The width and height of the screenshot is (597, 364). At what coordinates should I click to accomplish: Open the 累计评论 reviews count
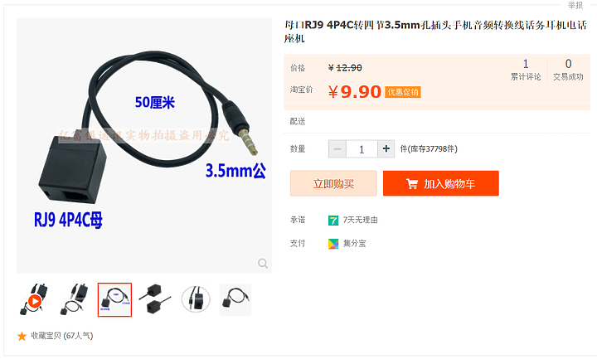(526, 70)
